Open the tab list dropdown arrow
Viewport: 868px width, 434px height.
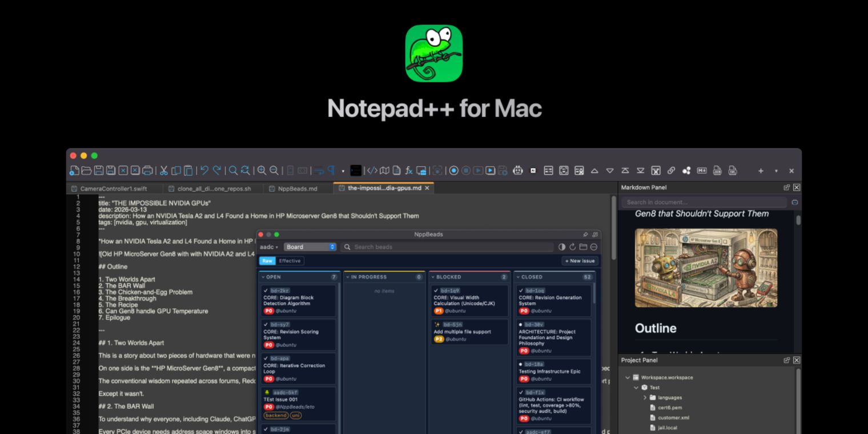pyautogui.click(x=776, y=171)
